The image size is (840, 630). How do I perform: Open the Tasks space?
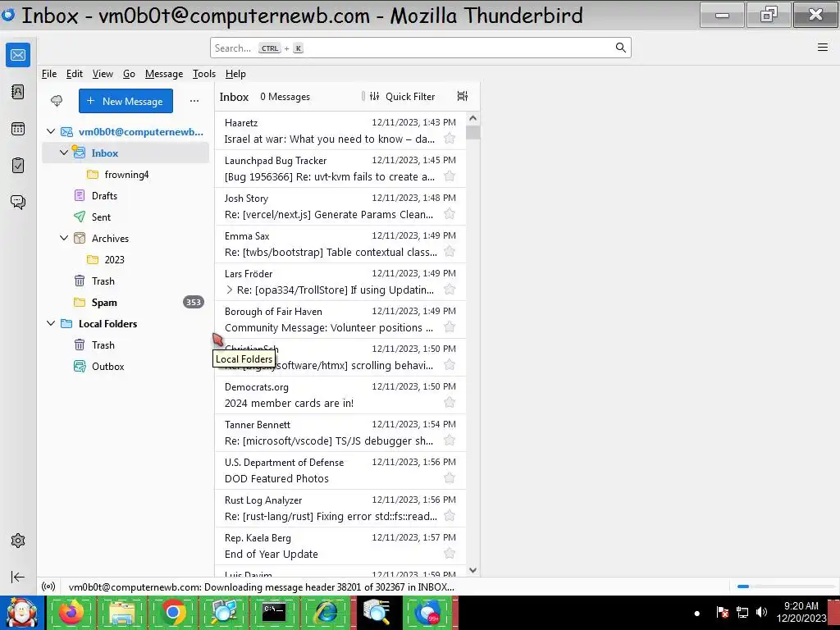(x=18, y=165)
